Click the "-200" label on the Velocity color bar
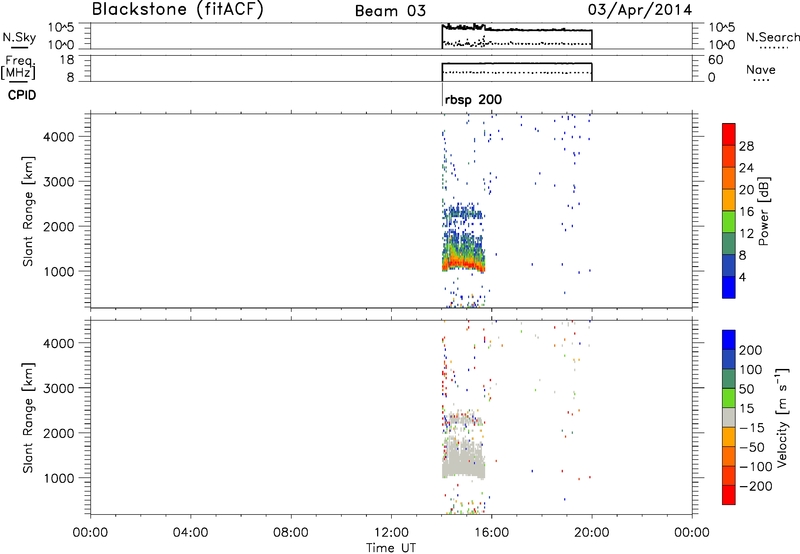The image size is (800, 554). point(756,486)
